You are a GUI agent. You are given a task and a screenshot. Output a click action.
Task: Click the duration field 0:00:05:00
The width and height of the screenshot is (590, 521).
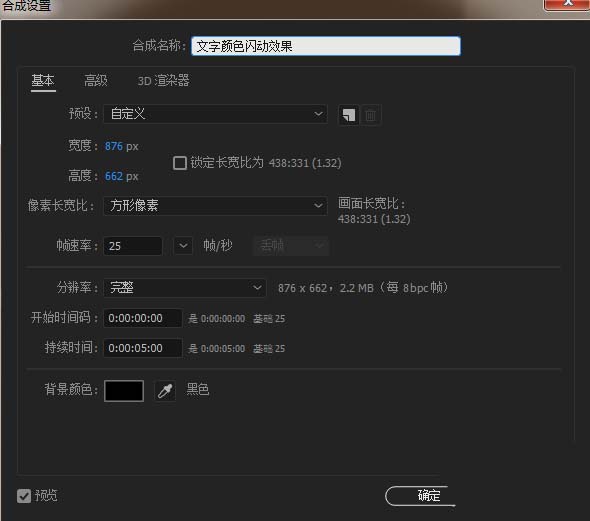coord(143,348)
